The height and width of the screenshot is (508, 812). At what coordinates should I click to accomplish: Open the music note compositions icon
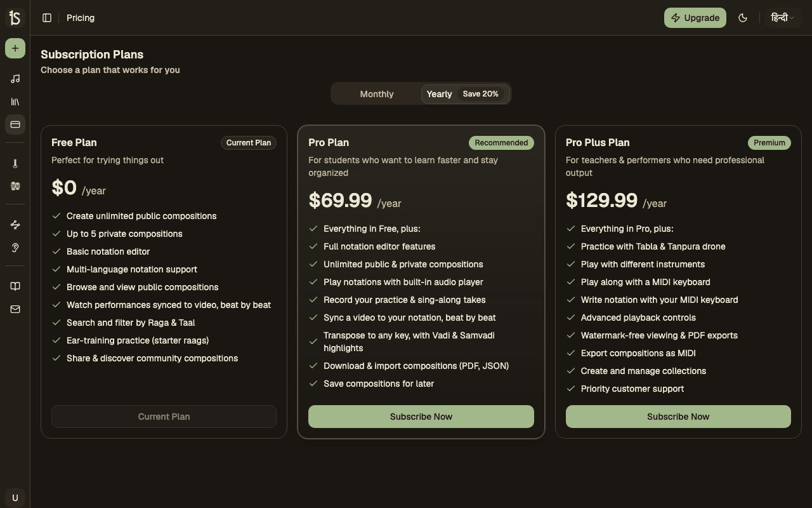point(15,79)
